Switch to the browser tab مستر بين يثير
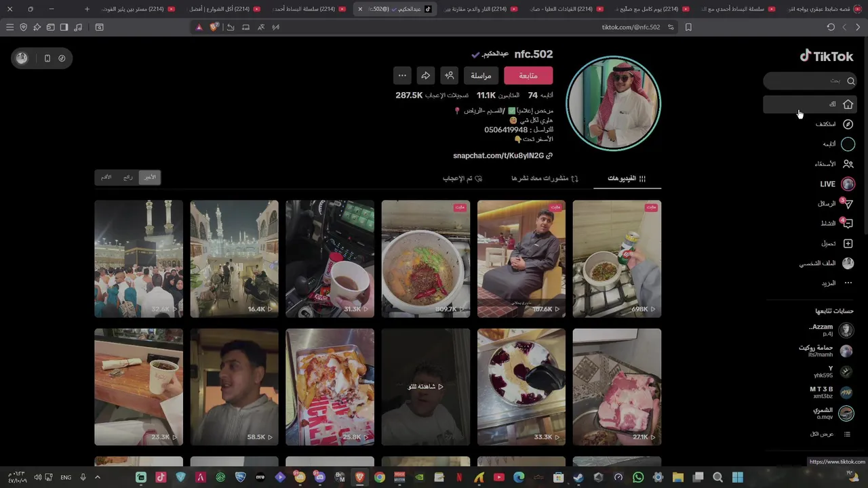Screen dimensions: 868x488 [138, 9]
